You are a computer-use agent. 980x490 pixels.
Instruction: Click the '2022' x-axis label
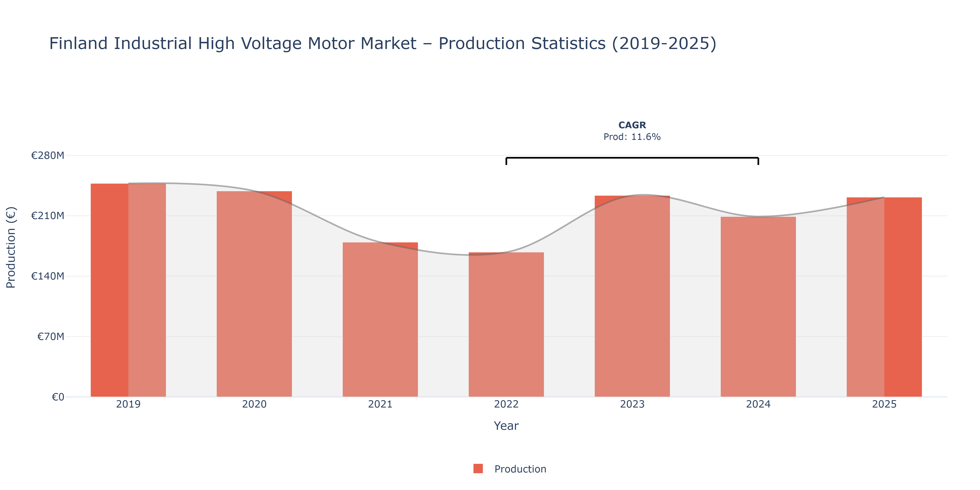point(506,404)
